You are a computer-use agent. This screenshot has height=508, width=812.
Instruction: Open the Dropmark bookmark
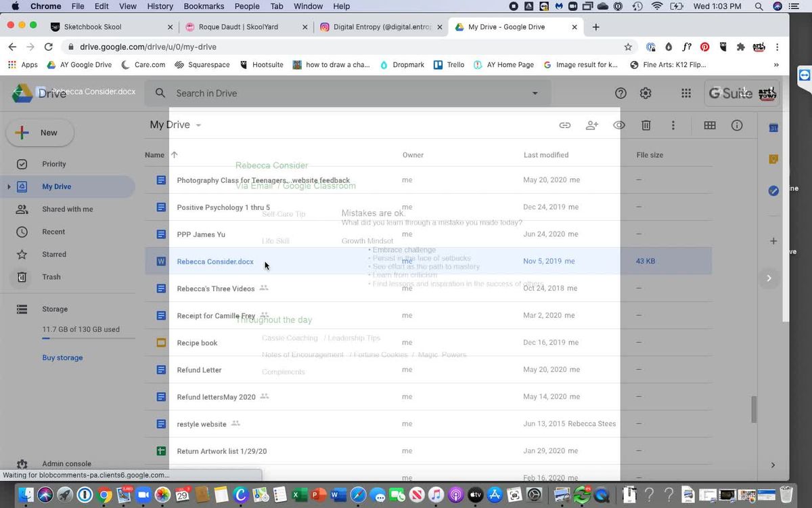pos(402,65)
